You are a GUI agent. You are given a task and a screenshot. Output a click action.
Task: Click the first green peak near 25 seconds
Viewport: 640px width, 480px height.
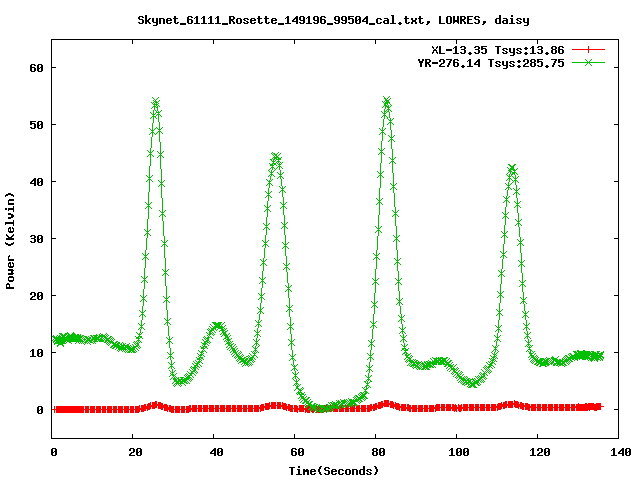[x=155, y=102]
